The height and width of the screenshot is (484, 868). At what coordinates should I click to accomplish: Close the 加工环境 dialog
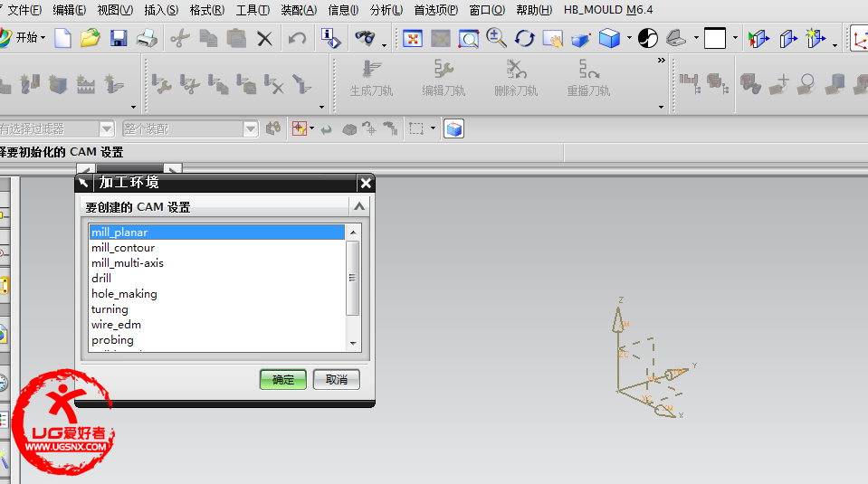[x=366, y=183]
